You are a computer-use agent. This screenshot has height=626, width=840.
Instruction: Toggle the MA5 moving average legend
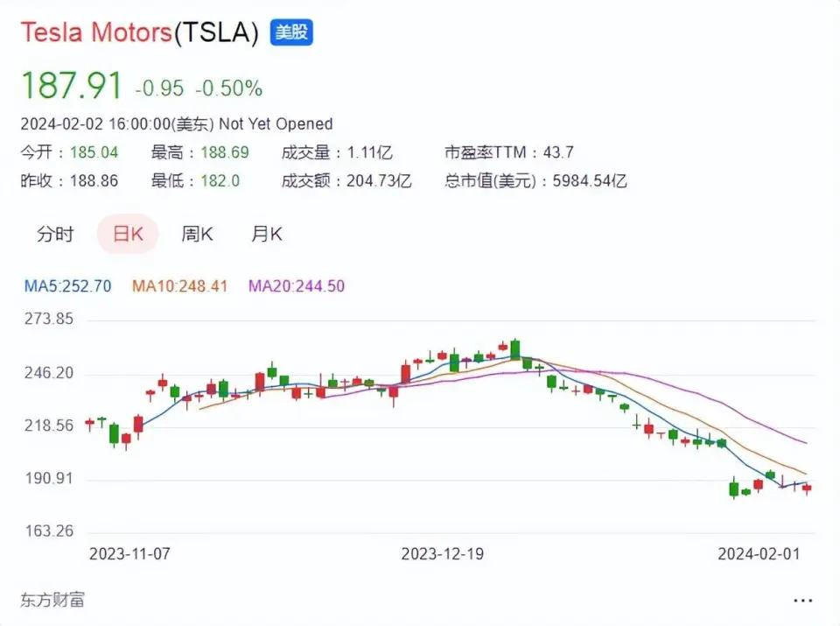coord(67,285)
